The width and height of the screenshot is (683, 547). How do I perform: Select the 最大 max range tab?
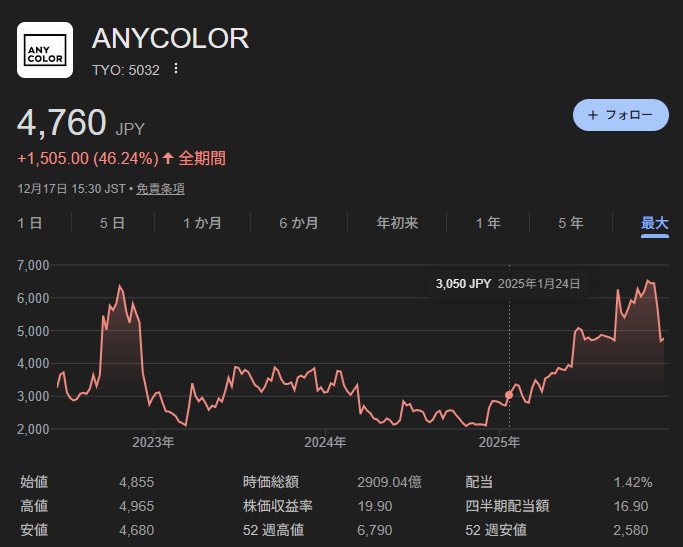655,223
